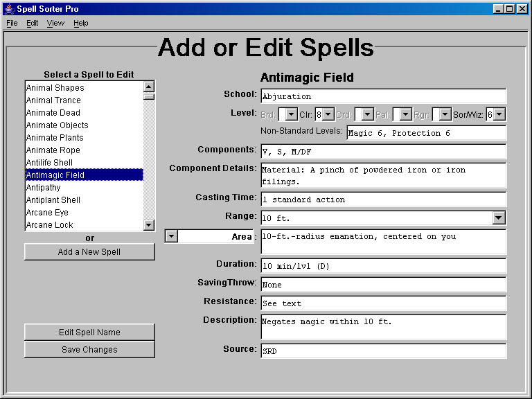
Task: Click the spell list scrollbar thumb
Action: (149, 97)
